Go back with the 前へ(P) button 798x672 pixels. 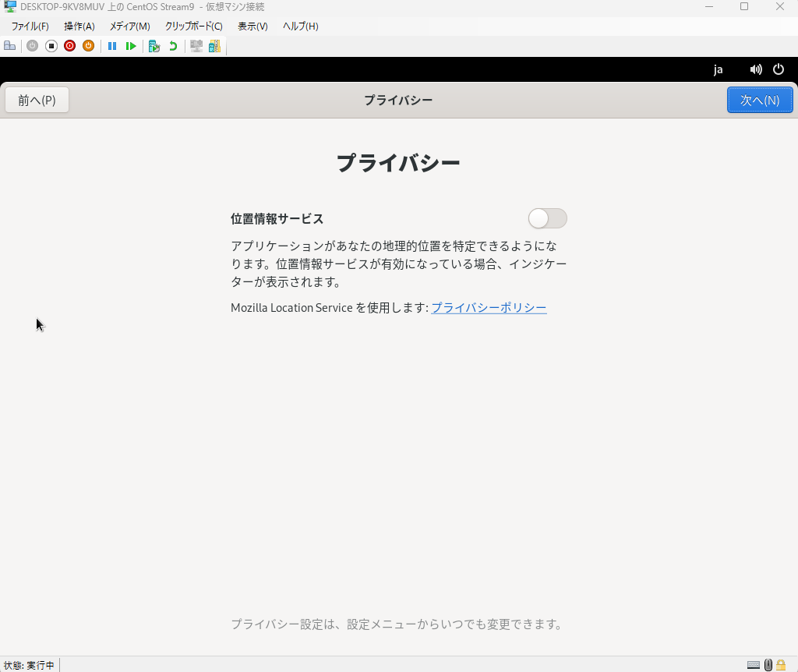[37, 100]
